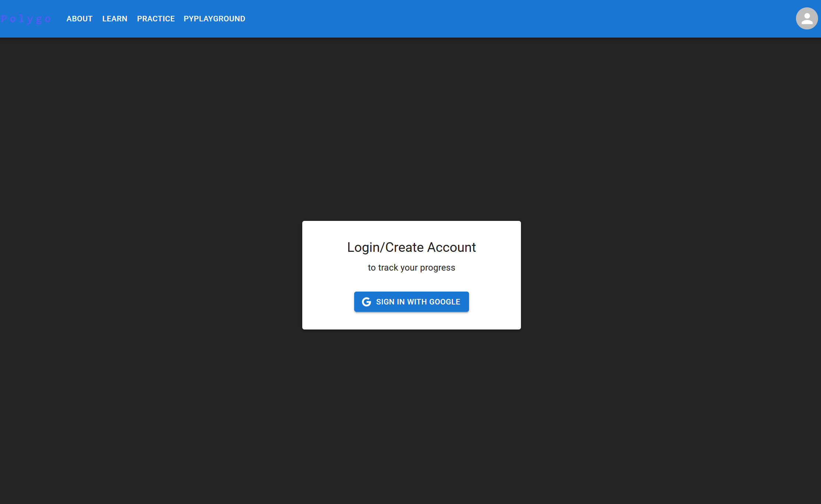This screenshot has height=504, width=821.
Task: Click the Google G logo icon
Action: coord(366,302)
